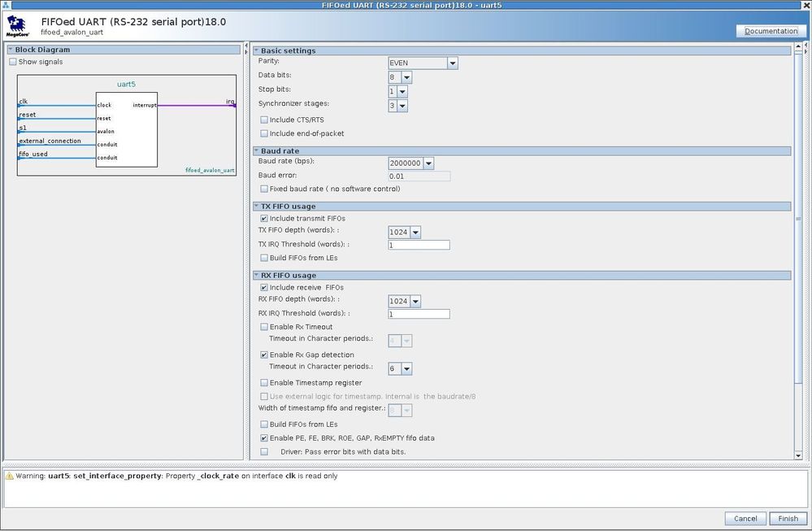Enable Include CTS/RTS option
The image size is (812, 531).
point(264,120)
